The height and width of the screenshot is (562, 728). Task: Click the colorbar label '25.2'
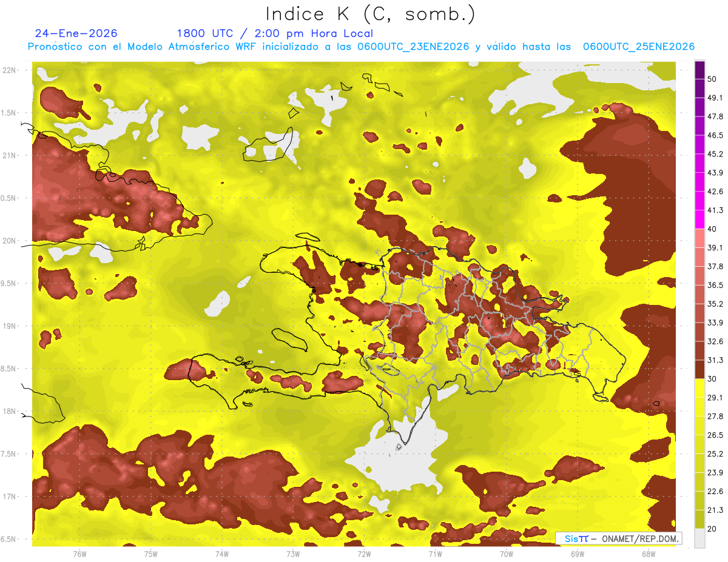point(715,453)
